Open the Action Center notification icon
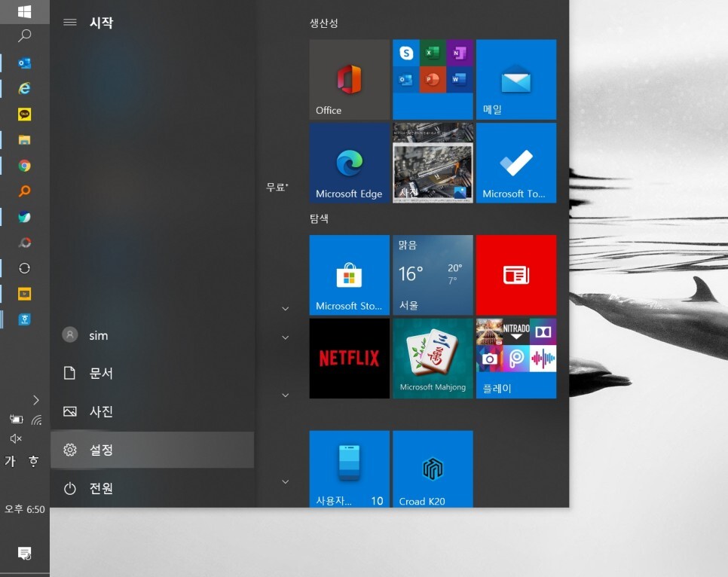This screenshot has height=577, width=728. coord(24,553)
